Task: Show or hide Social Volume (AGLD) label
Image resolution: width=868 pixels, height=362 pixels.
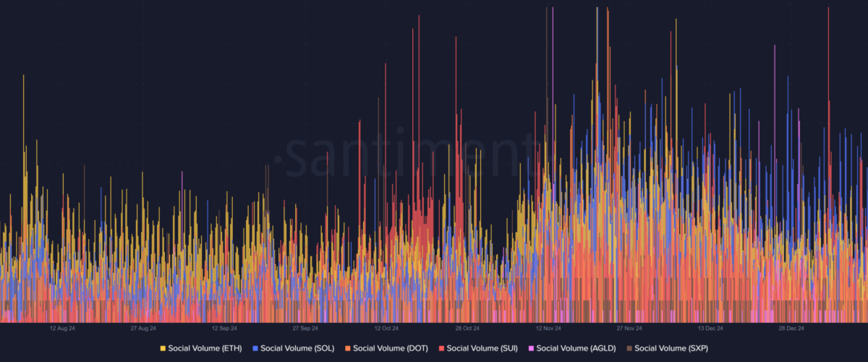Action: [x=576, y=348]
